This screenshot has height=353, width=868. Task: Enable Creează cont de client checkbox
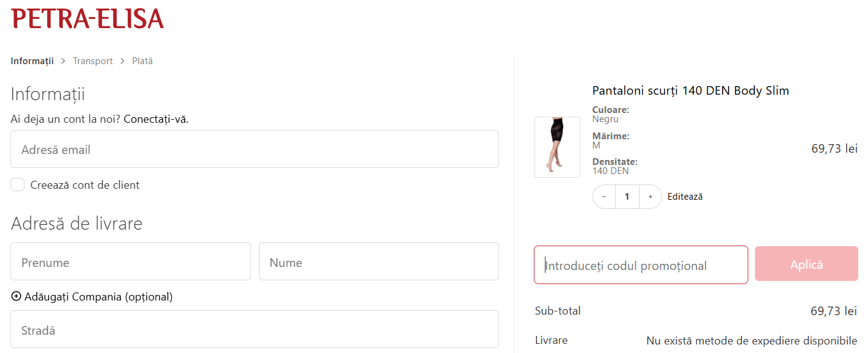point(18,185)
